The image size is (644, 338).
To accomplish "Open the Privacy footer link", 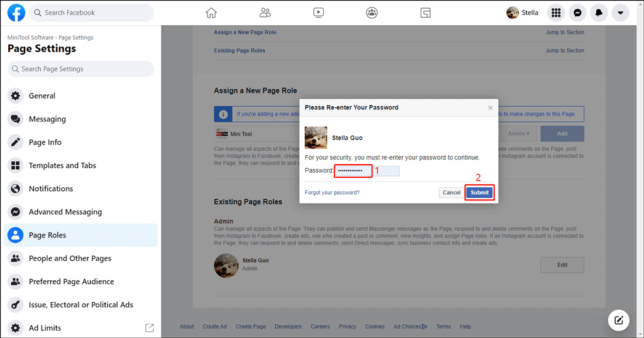I will click(347, 327).
